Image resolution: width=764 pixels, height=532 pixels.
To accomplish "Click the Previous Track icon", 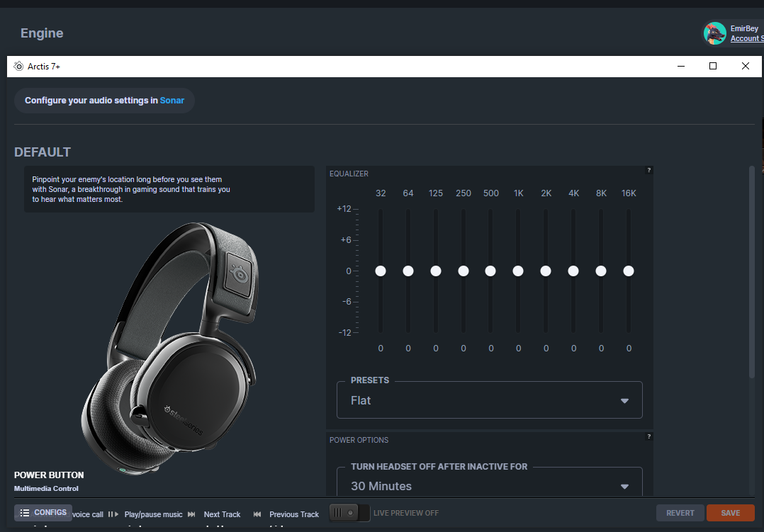I will pos(257,514).
